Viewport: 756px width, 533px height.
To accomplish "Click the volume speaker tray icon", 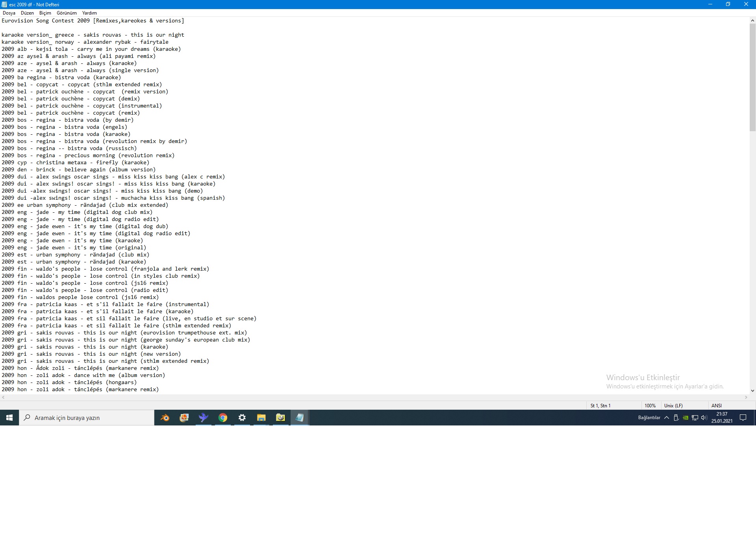I will pyautogui.click(x=704, y=418).
